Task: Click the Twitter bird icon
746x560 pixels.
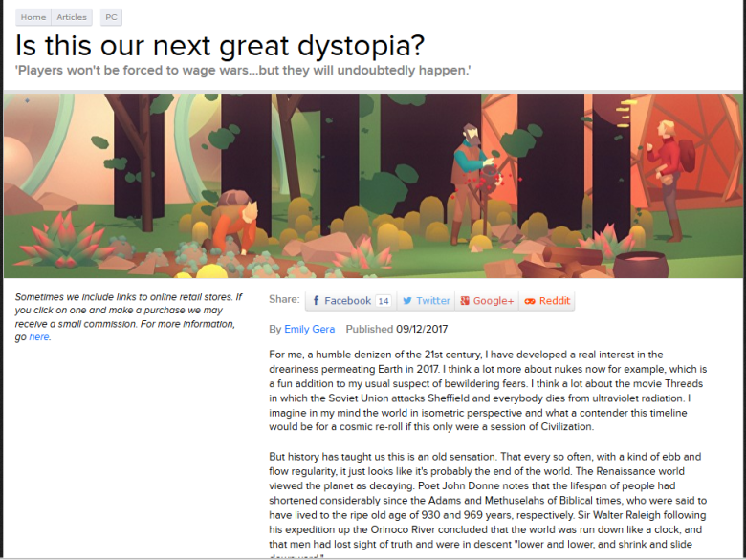Action: coord(407,301)
